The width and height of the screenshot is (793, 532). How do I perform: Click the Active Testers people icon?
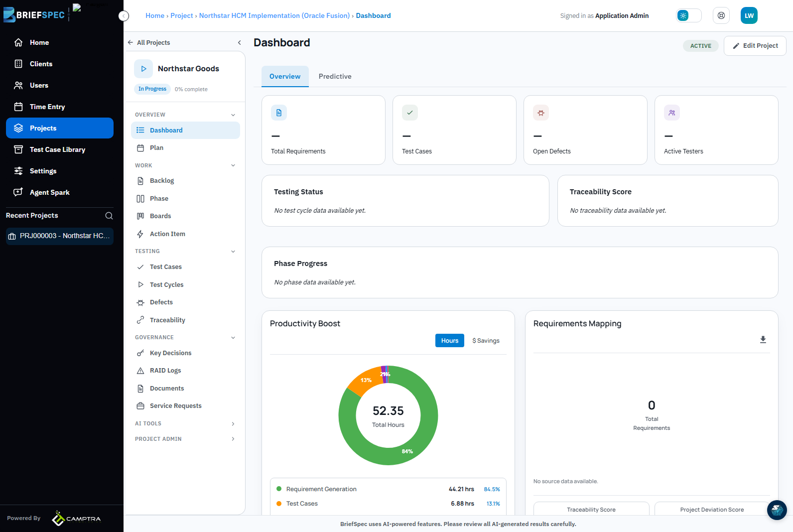pyautogui.click(x=672, y=113)
